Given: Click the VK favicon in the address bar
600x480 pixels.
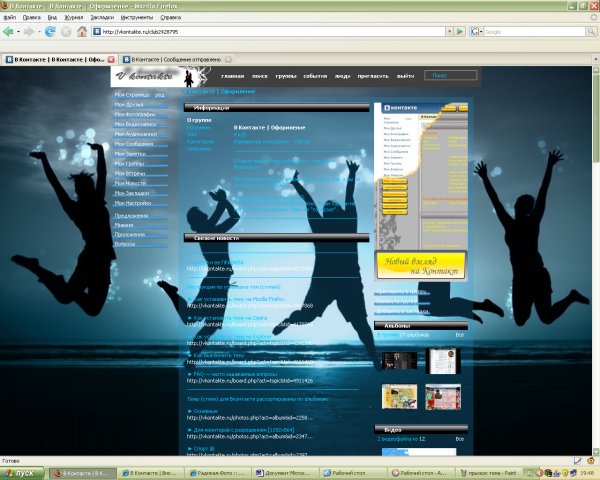Looking at the screenshot, I should [97, 32].
